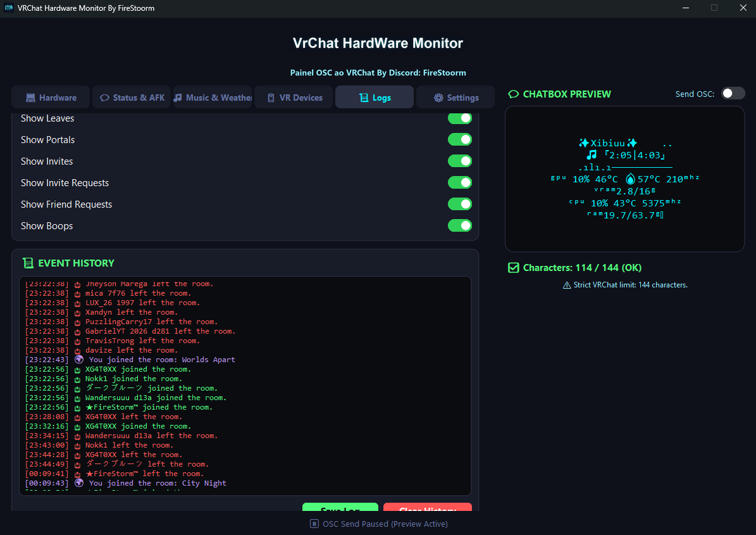Click the Settings gear icon
Viewport: 756px width, 535px height.
438,98
